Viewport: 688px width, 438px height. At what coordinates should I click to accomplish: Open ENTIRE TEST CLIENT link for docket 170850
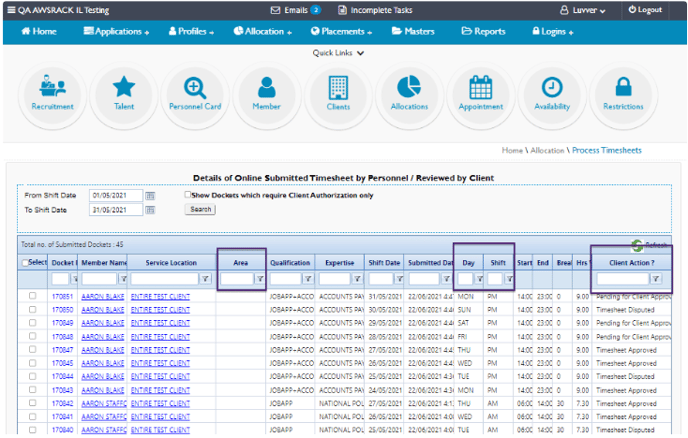[160, 310]
